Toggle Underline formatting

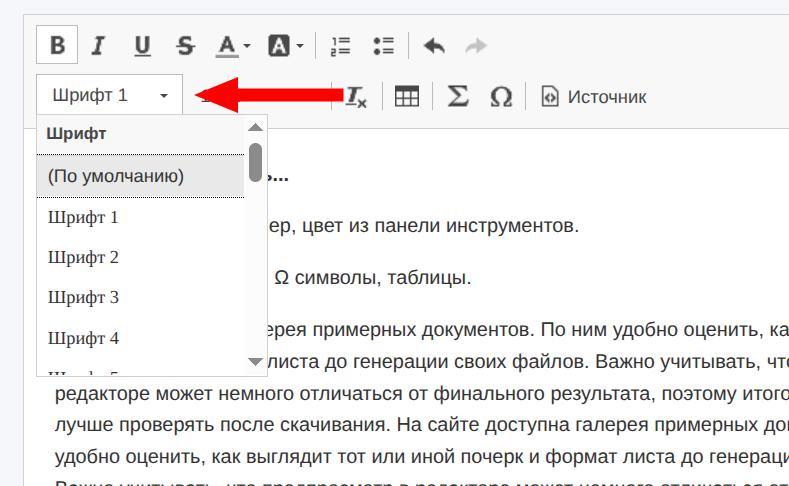tap(142, 46)
